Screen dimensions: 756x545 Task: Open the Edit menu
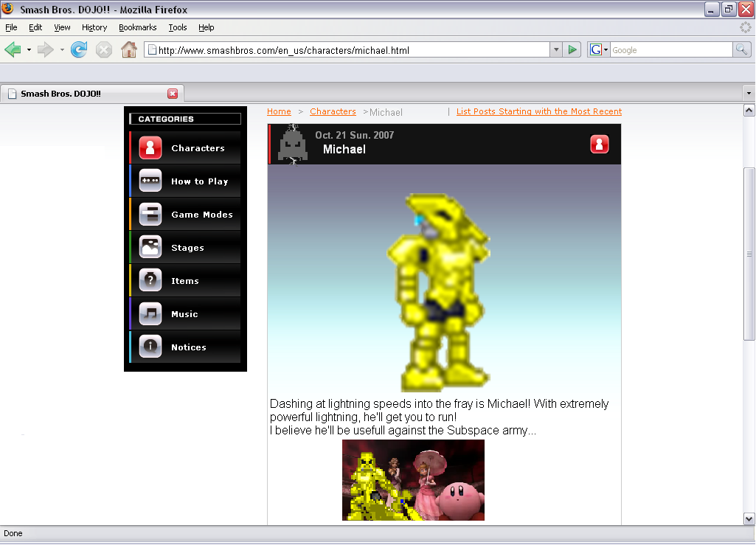35,27
